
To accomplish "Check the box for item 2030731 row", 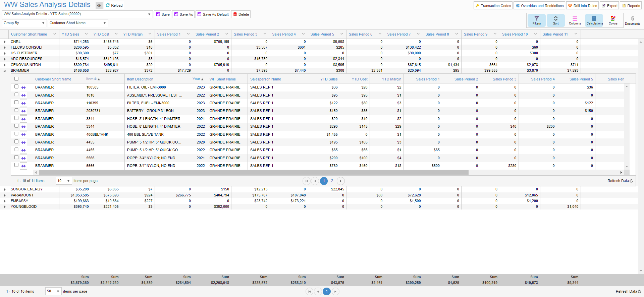I will click(x=16, y=110).
